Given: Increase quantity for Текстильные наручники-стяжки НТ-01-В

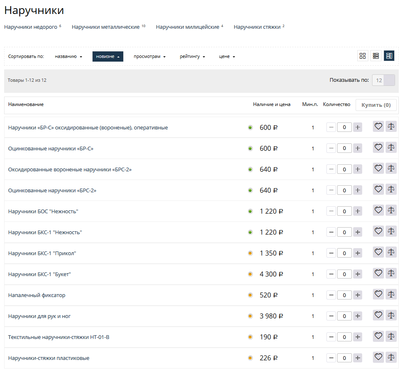Looking at the screenshot, I should pos(358,337).
